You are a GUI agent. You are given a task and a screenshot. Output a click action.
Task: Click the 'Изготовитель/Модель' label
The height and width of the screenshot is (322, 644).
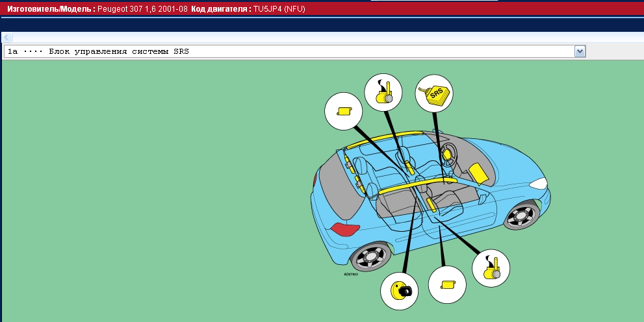pos(51,8)
